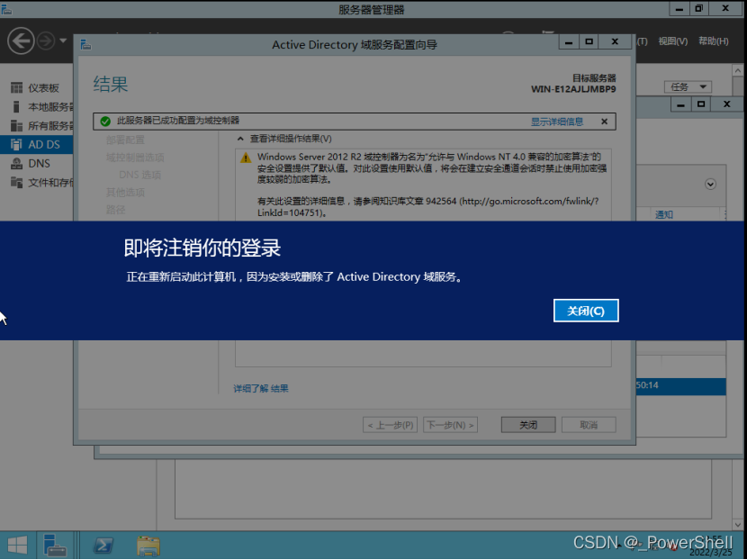Select 仪表板 in the sidebar
This screenshot has height=560, width=747.
coord(42,87)
